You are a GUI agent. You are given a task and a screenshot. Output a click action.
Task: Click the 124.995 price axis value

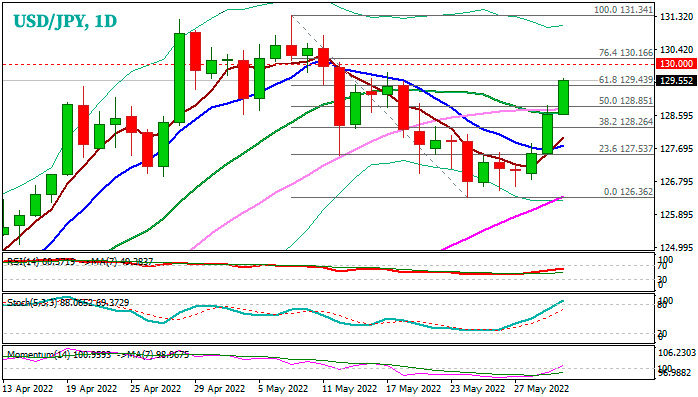pos(676,247)
